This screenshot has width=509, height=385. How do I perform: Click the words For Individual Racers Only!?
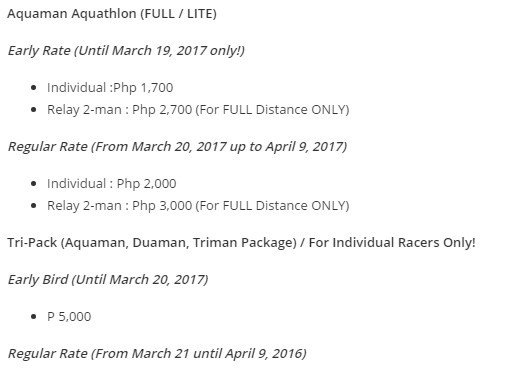392,243
